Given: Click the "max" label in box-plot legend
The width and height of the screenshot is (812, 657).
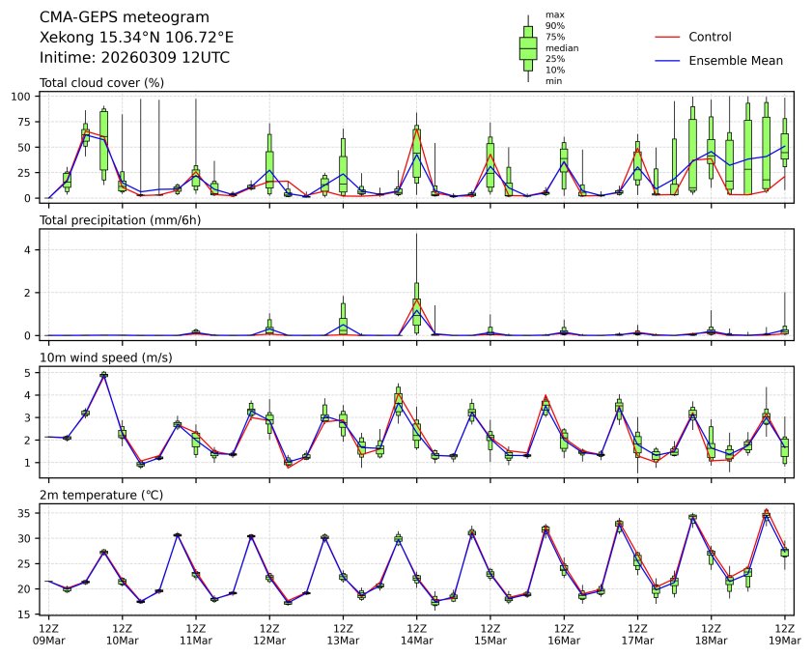Looking at the screenshot, I should point(554,14).
